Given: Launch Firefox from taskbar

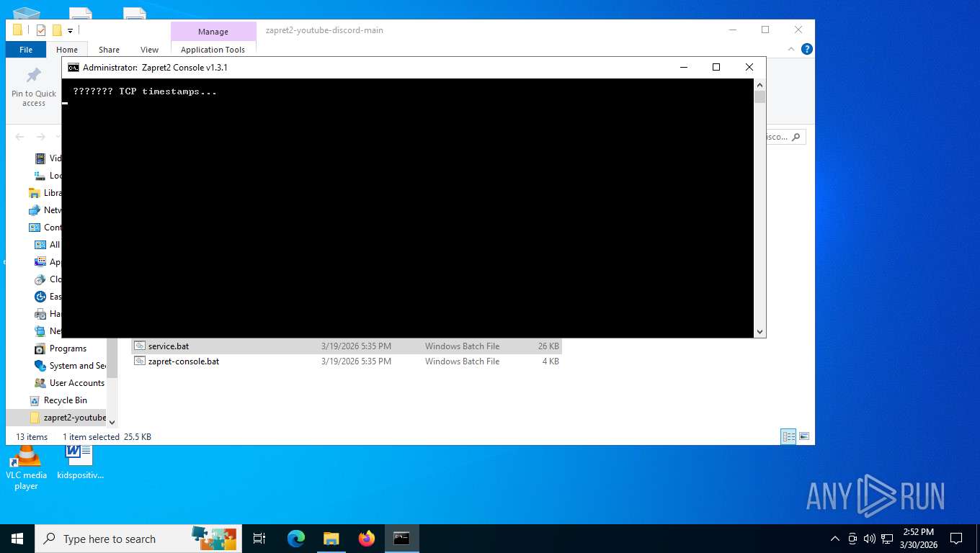Looking at the screenshot, I should (x=367, y=539).
